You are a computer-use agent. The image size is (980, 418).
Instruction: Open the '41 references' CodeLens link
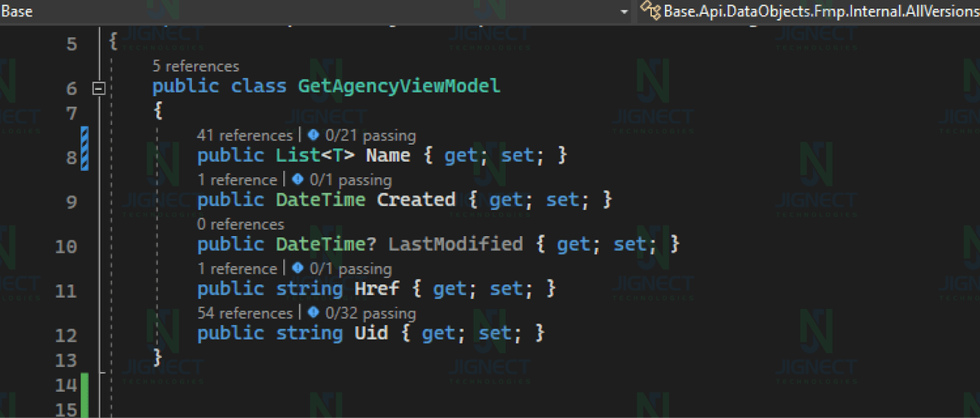click(244, 135)
